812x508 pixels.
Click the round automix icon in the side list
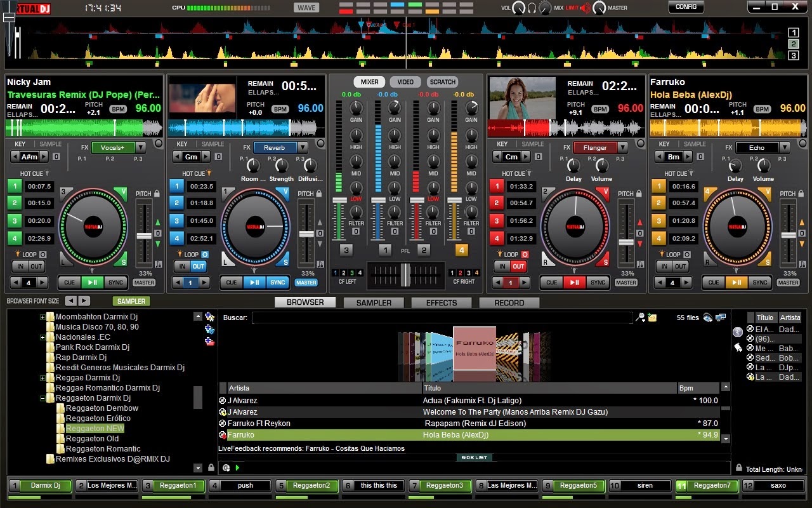pos(737,332)
